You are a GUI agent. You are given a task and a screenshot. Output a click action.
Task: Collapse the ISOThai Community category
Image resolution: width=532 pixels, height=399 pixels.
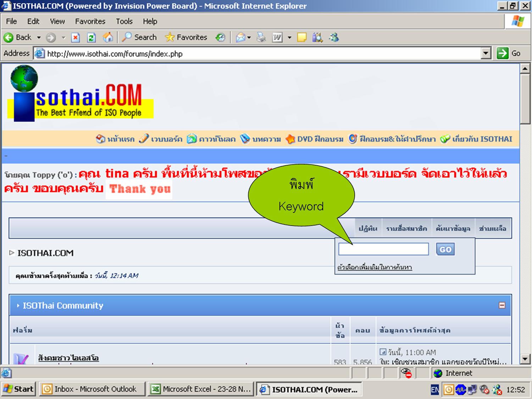(502, 305)
